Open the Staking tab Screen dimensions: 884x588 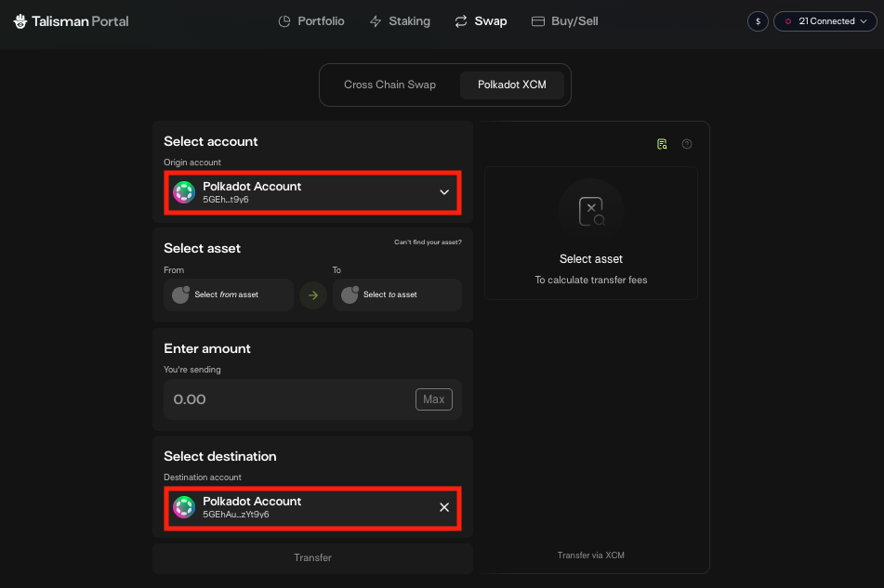pyautogui.click(x=400, y=21)
